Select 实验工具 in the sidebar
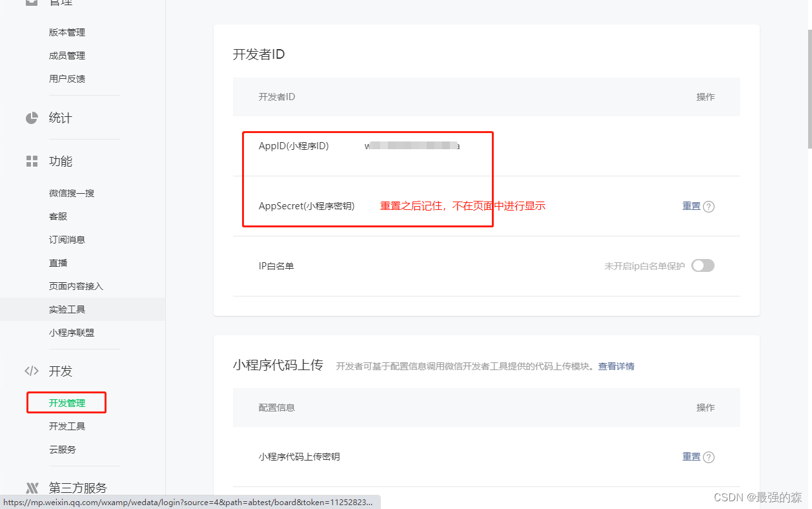Viewport: 812px width, 509px height. click(67, 309)
